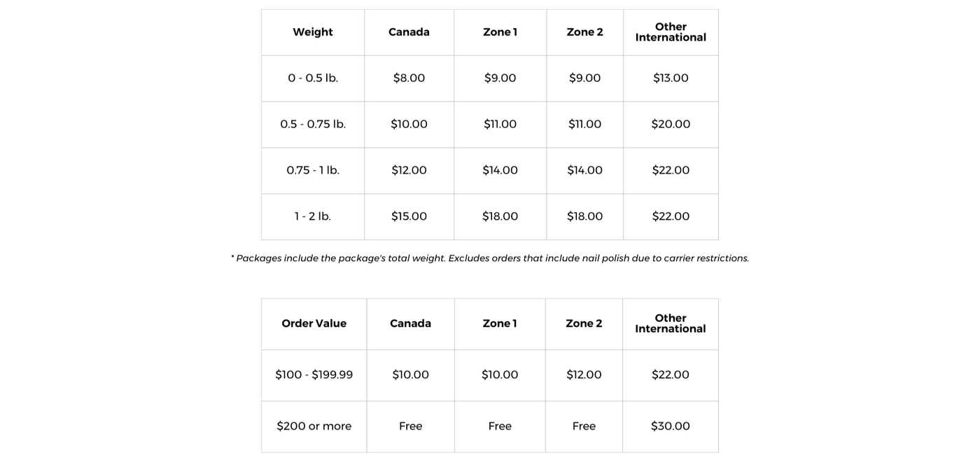Click the 0.75 - 1 lb. row label
The height and width of the screenshot is (462, 980).
click(x=313, y=171)
